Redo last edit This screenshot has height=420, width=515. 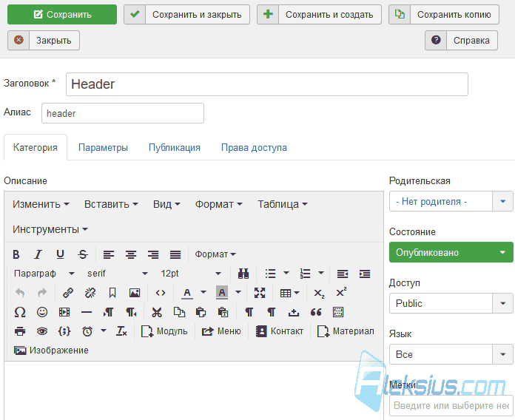(x=42, y=293)
